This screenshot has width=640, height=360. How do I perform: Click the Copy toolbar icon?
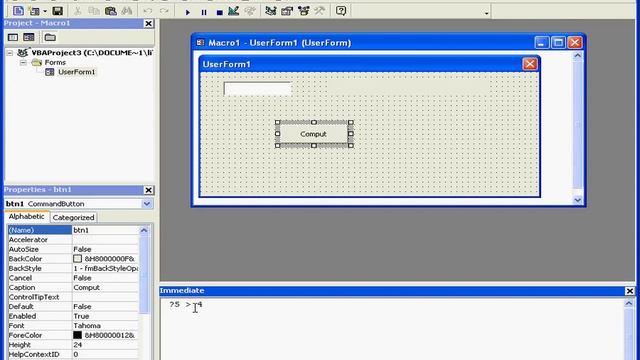[94, 11]
